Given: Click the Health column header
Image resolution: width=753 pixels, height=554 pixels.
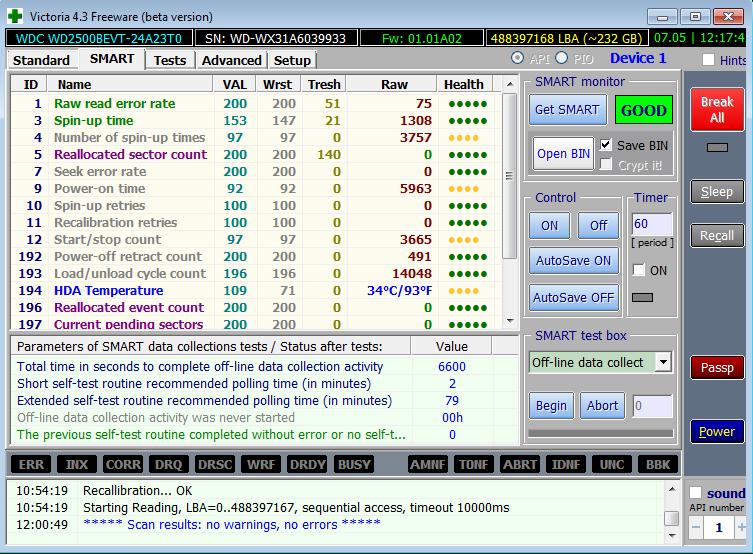Looking at the screenshot, I should tap(464, 84).
